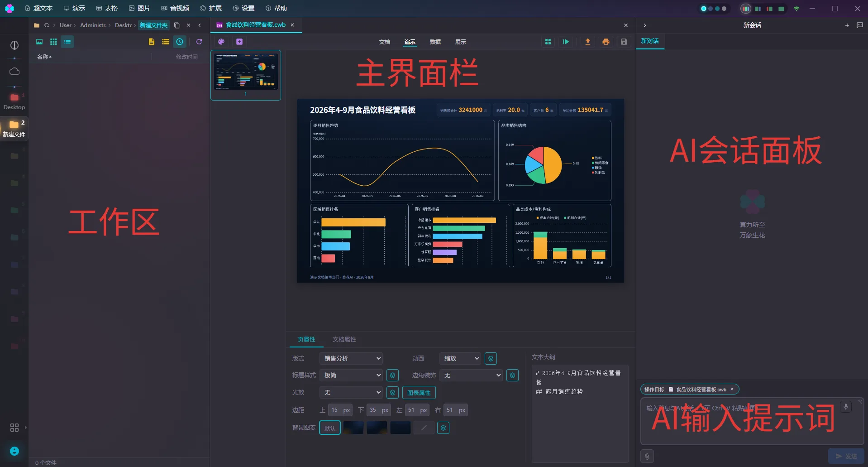This screenshot has height=467, width=868.
Task: Refresh the workspace file list
Action: (x=199, y=42)
